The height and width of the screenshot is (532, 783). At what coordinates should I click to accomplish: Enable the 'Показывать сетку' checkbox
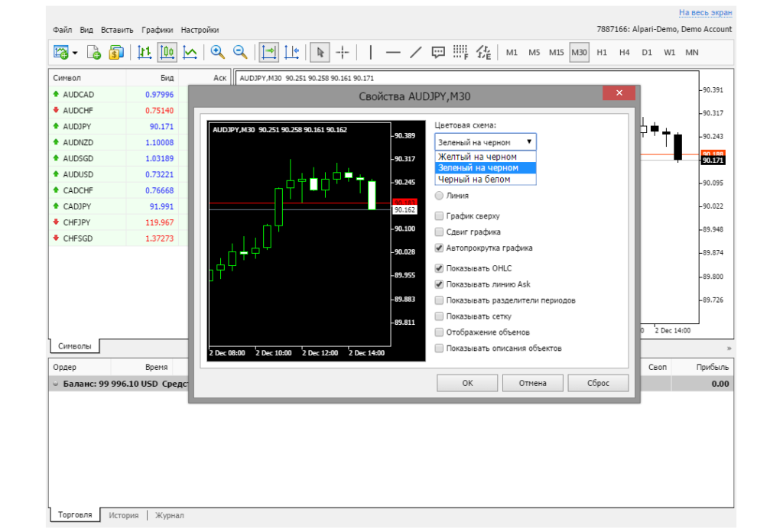click(x=439, y=316)
